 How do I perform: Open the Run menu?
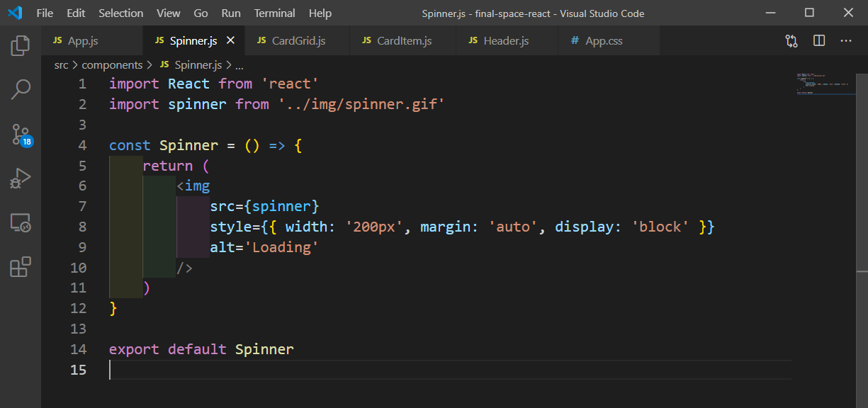(230, 13)
